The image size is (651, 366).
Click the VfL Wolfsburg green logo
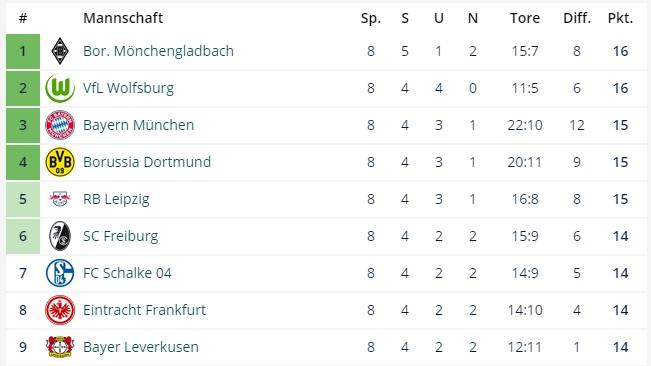(x=60, y=88)
